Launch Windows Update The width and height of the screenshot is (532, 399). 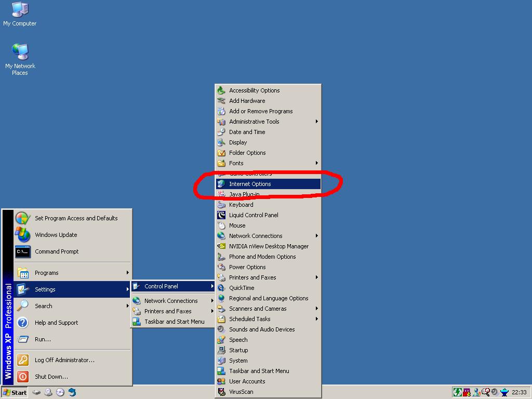(x=72, y=235)
